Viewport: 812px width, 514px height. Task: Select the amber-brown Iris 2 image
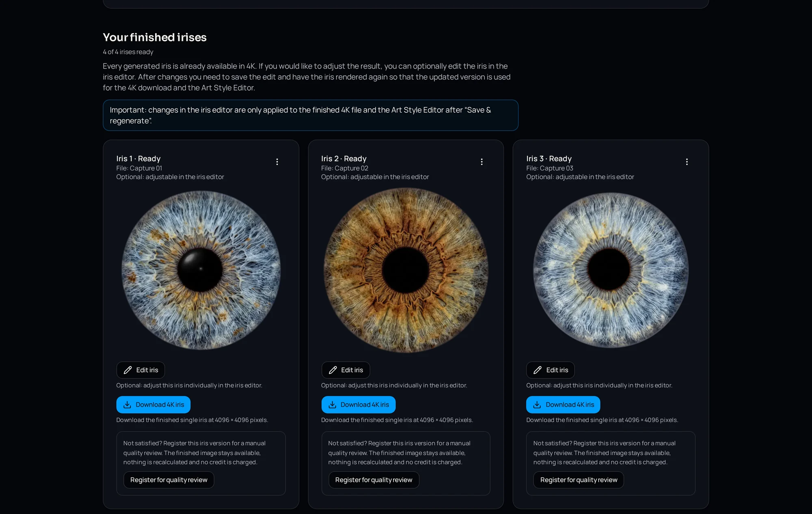point(406,270)
